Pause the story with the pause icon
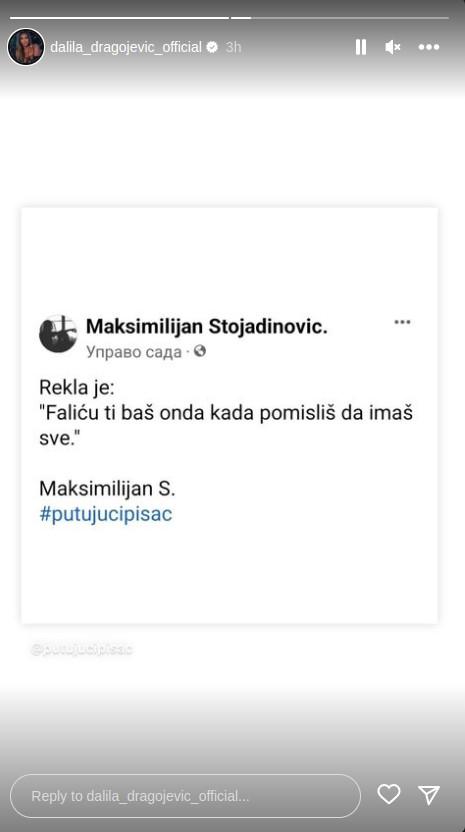This screenshot has height=832, width=465. [360, 47]
